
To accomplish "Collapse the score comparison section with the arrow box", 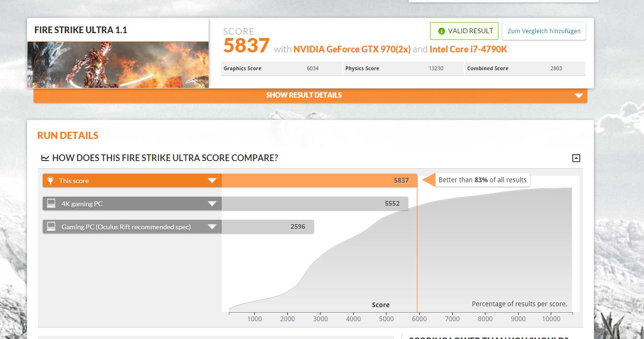I will coord(576,158).
